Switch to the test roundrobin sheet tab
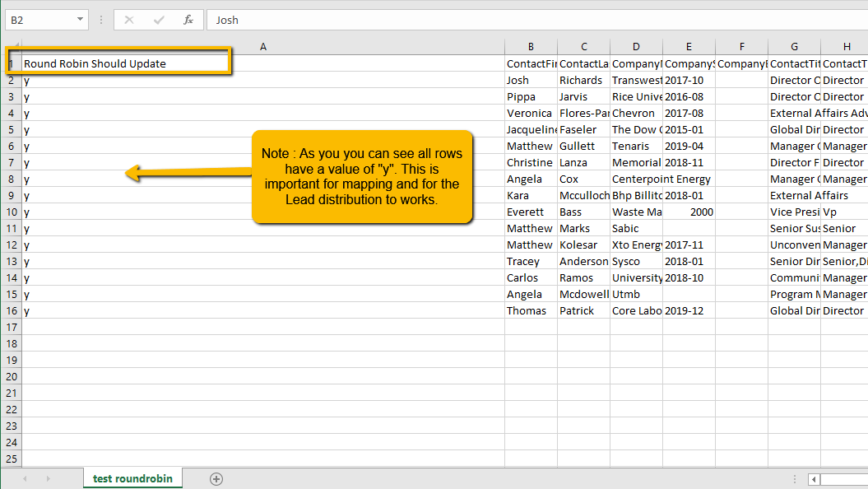Viewport: 868px width, 489px height. (132, 478)
